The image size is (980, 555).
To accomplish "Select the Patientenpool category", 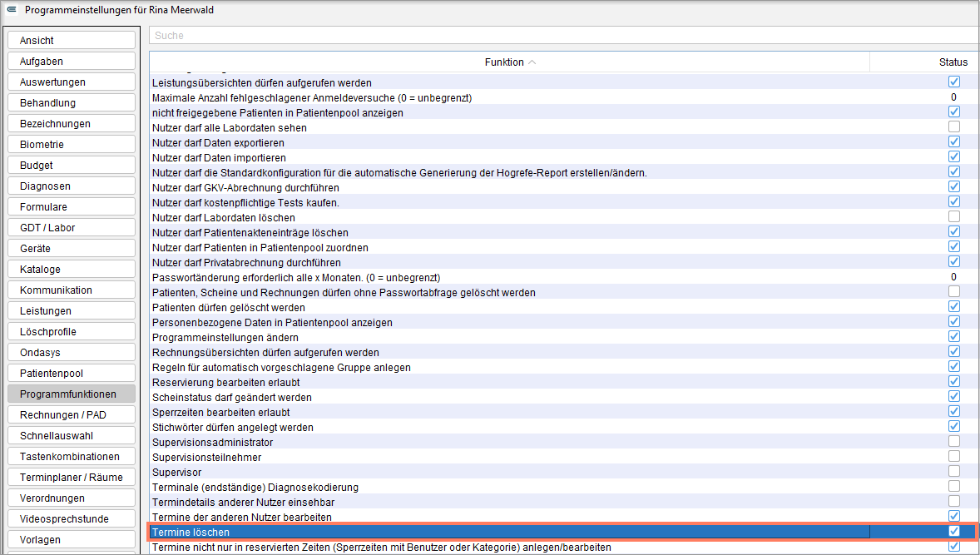I will 72,373.
